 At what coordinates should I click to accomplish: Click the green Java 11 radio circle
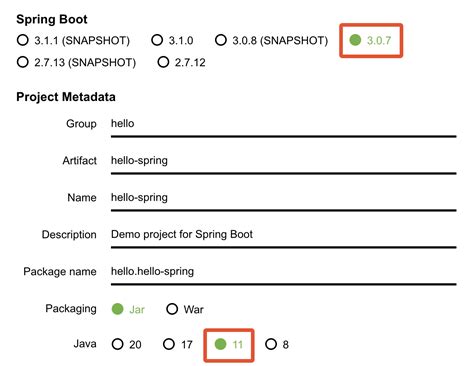point(220,344)
